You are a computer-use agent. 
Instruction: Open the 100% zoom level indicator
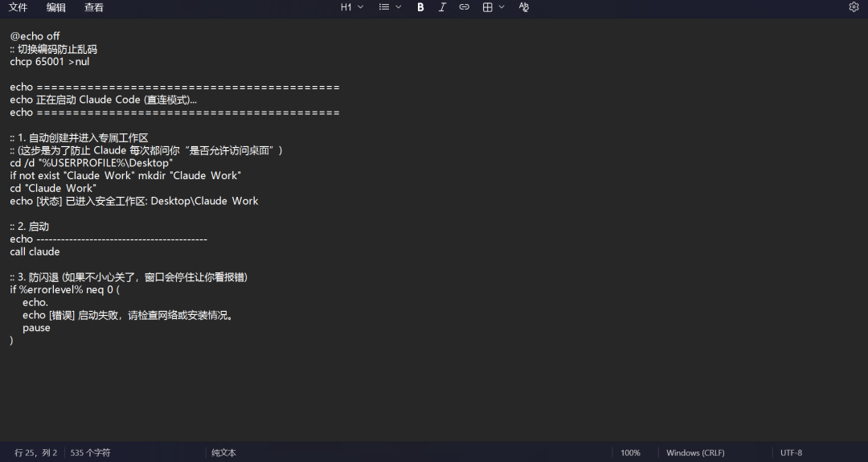(x=630, y=452)
